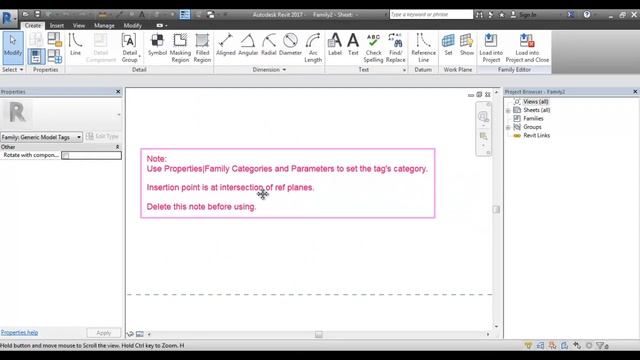Open the Revit application menu
Screen dimensions: 640x360
click(8, 18)
